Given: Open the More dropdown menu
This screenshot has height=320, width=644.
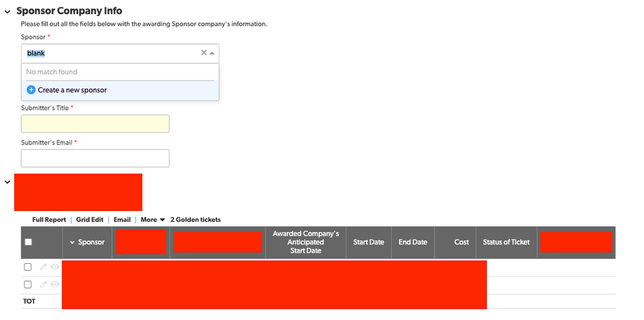Looking at the screenshot, I should (x=153, y=220).
